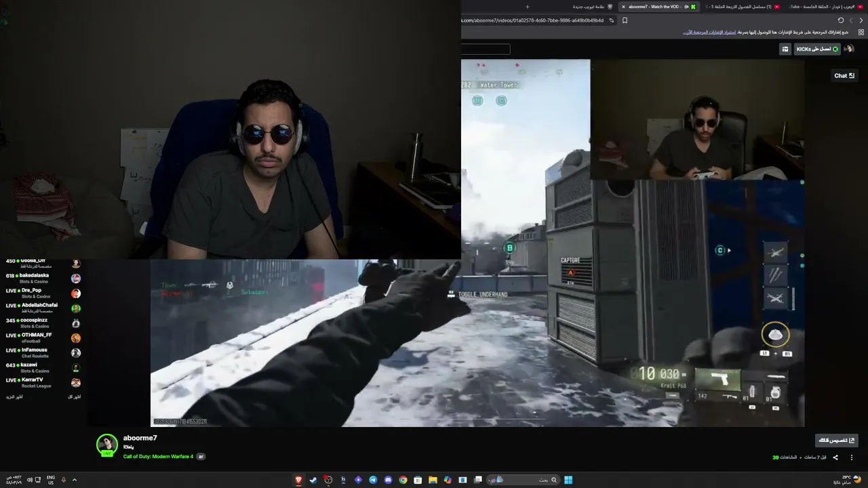Image resolution: width=868 pixels, height=488 pixels.
Task: Click the square icon beside the KICKs button
Action: [x=785, y=49]
